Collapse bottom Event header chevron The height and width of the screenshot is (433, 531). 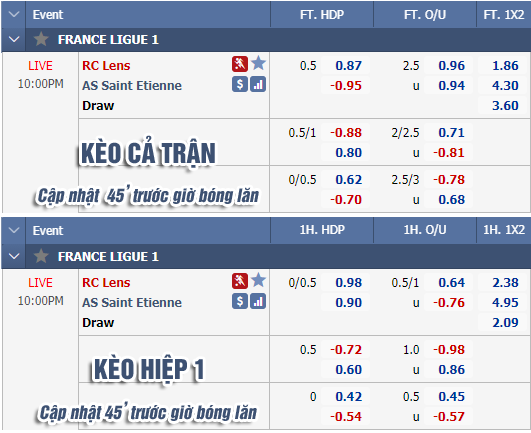pyautogui.click(x=14, y=231)
